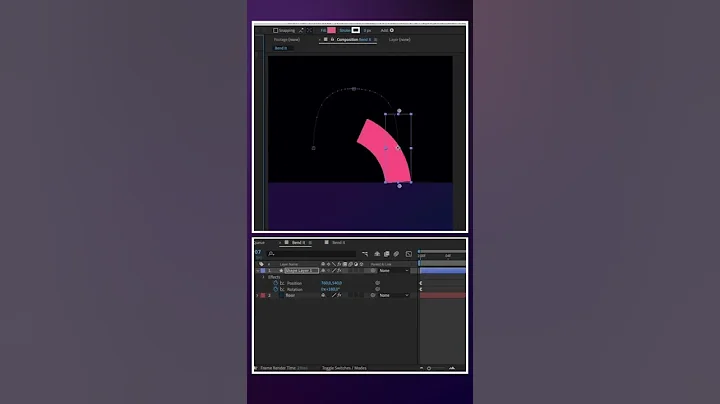Expand the floor layer twirl arrow
The width and height of the screenshot is (720, 404).
click(257, 296)
